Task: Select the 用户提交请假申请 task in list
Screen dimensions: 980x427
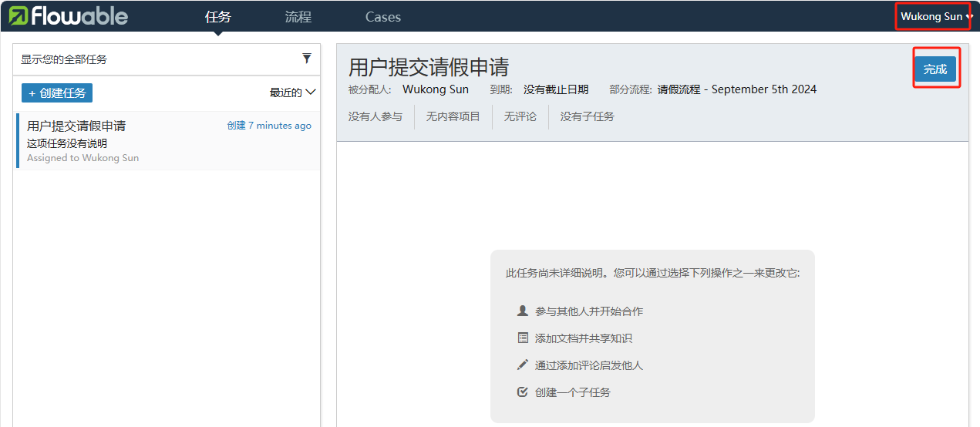Action: pyautogui.click(x=168, y=140)
